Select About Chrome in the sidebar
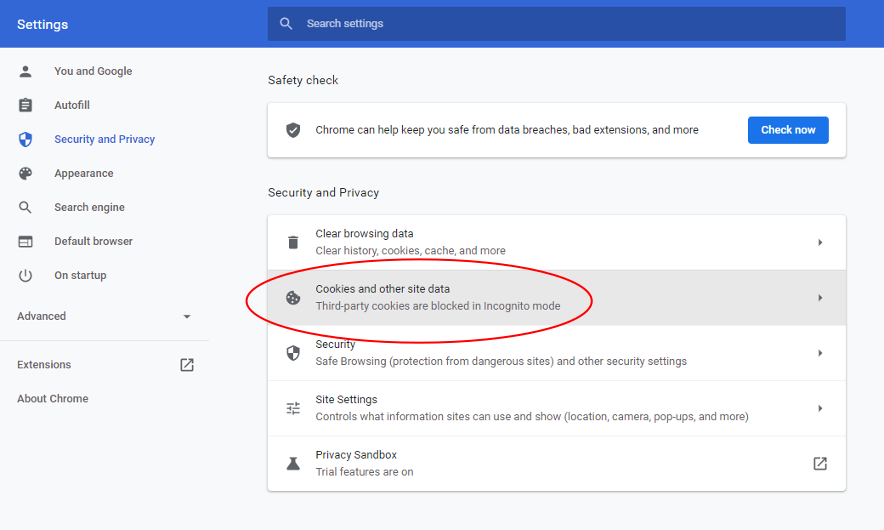 (x=53, y=399)
